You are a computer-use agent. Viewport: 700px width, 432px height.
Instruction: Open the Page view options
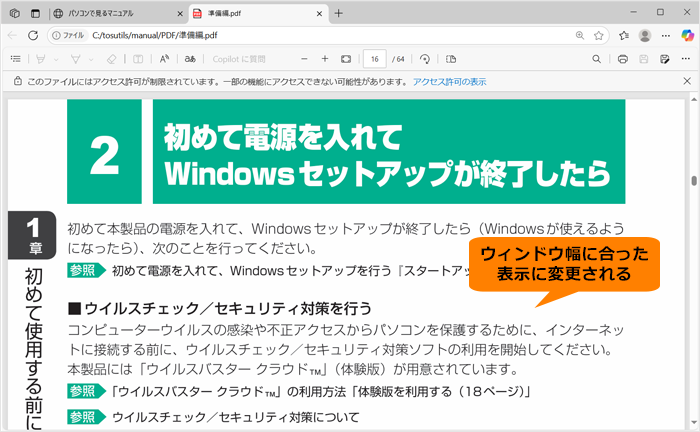(451, 59)
